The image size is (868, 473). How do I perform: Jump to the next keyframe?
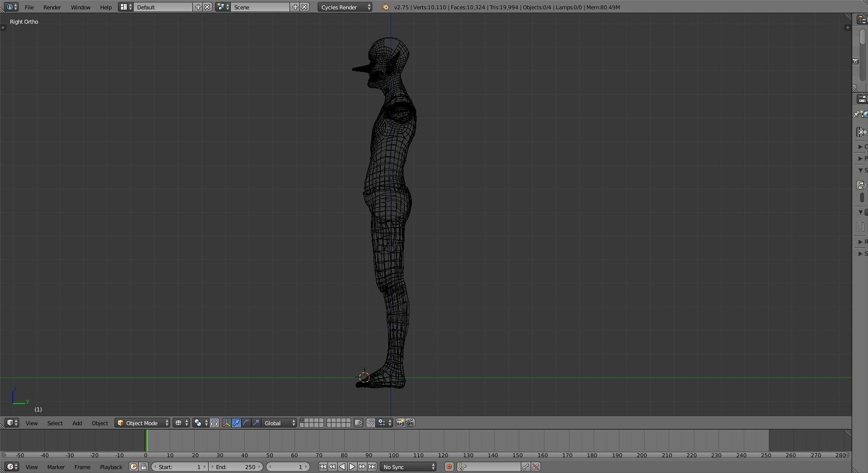362,467
